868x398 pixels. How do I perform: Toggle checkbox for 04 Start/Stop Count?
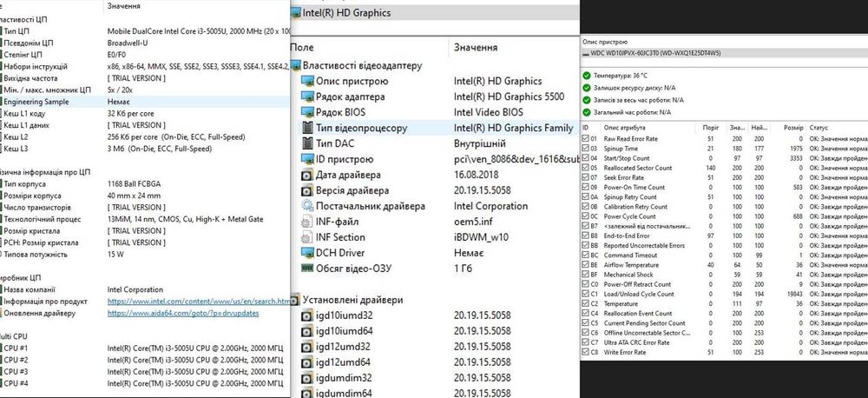coord(586,158)
